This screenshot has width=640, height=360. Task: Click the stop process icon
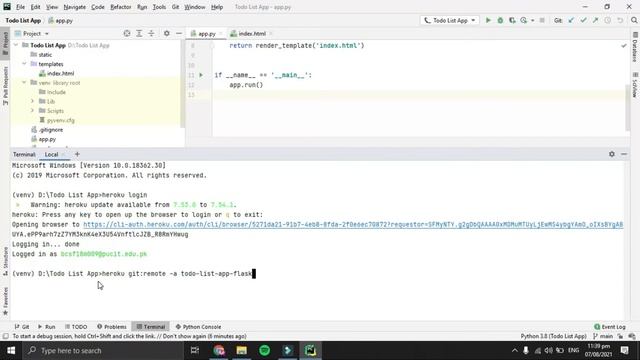coord(542,20)
